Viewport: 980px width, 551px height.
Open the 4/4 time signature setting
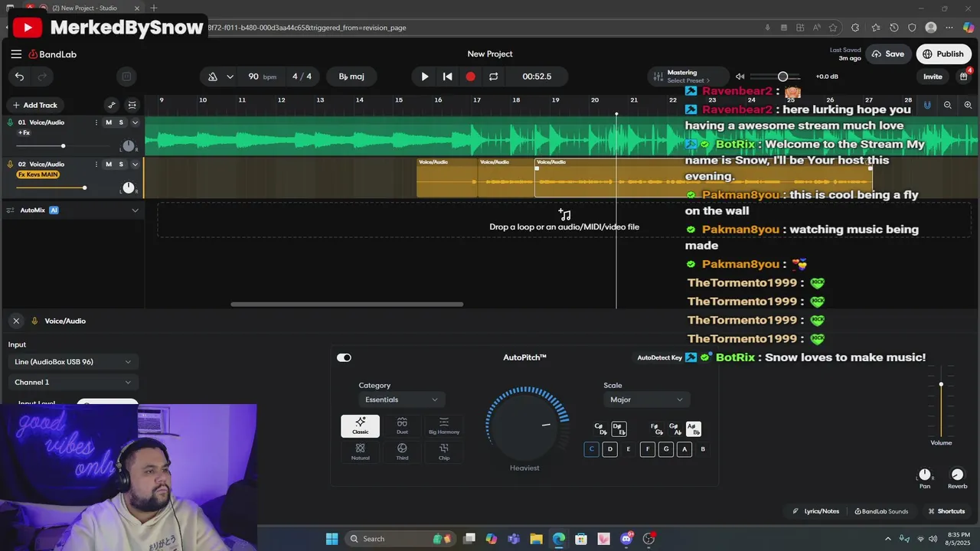[302, 77]
